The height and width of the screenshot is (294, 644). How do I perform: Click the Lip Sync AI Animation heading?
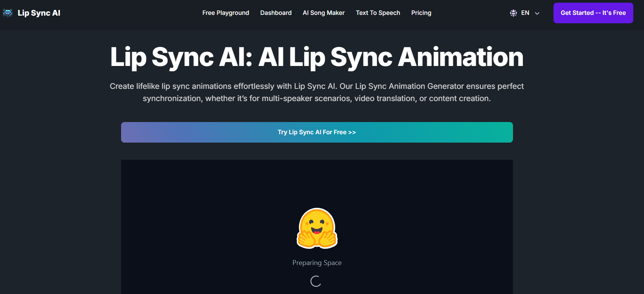[x=317, y=57]
